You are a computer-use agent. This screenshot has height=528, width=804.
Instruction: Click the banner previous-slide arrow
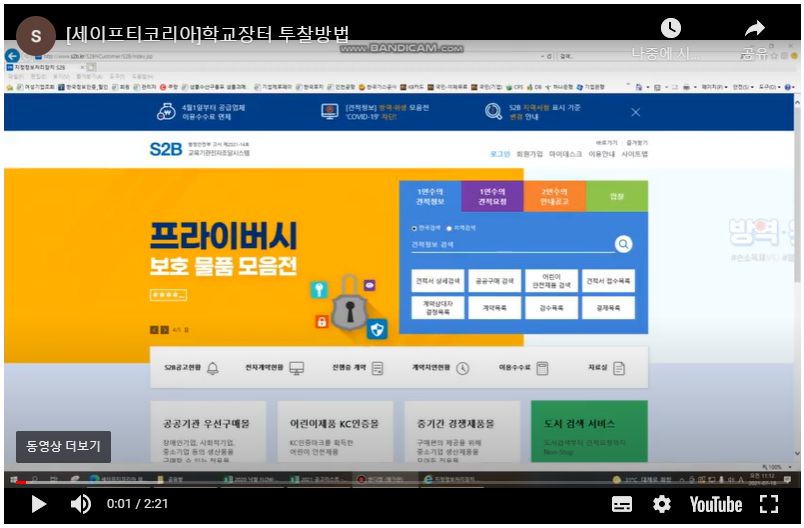154,330
